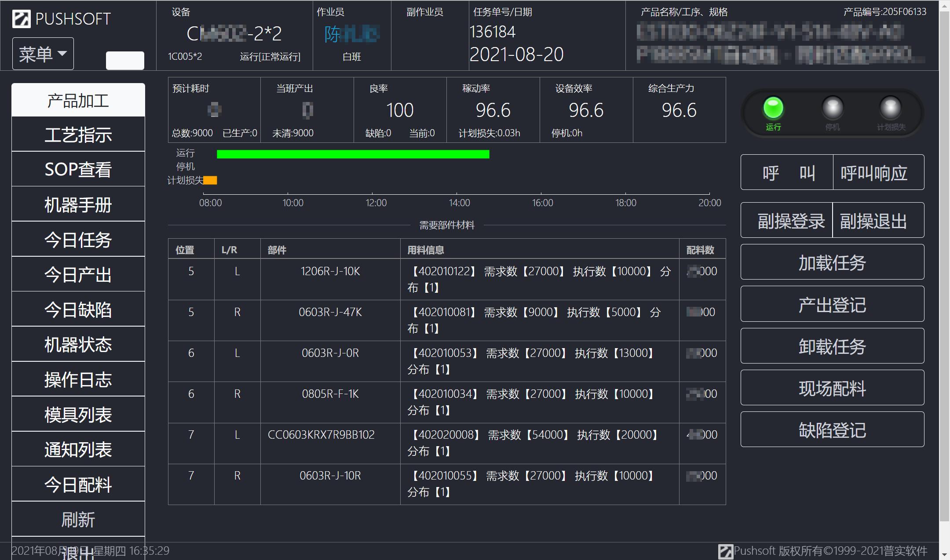
Task: Click the white box beside 菜单
Action: click(x=125, y=60)
